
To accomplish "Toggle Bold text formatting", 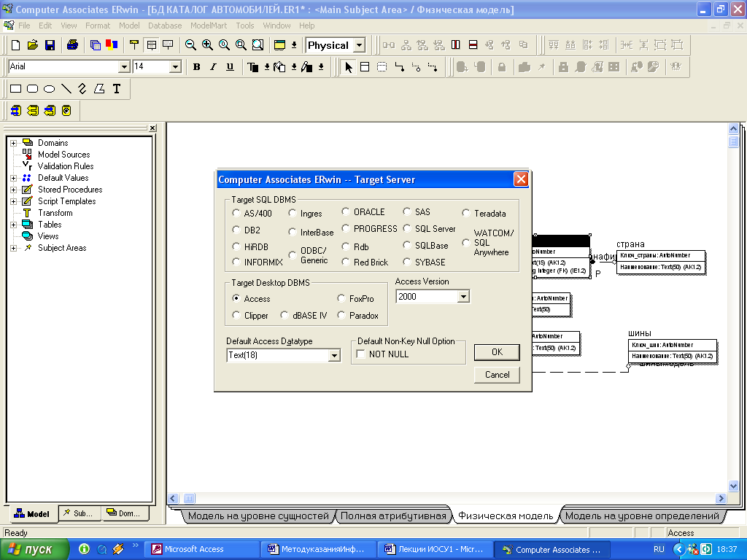I will (196, 67).
